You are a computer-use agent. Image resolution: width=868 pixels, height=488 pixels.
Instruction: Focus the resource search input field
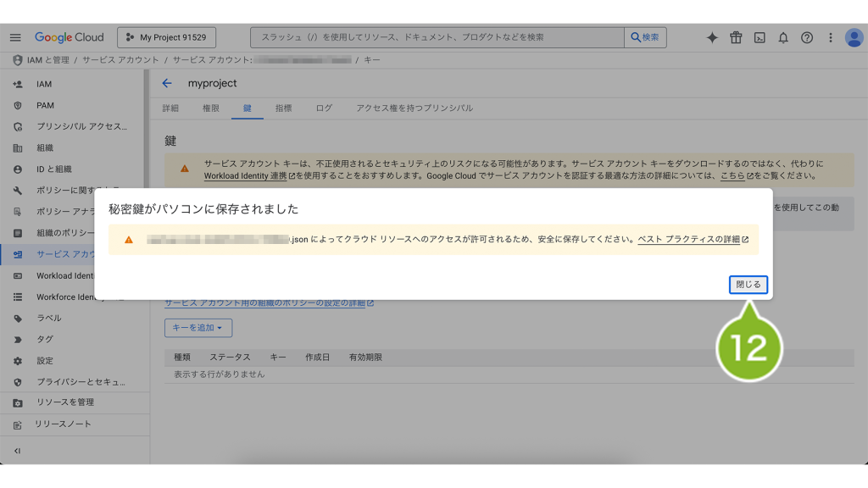[x=437, y=37]
